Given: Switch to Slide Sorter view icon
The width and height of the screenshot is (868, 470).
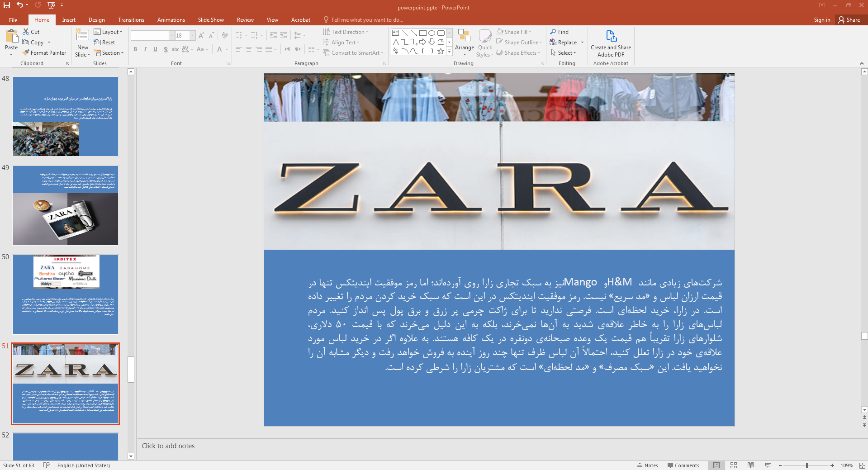Looking at the screenshot, I should click(x=734, y=465).
